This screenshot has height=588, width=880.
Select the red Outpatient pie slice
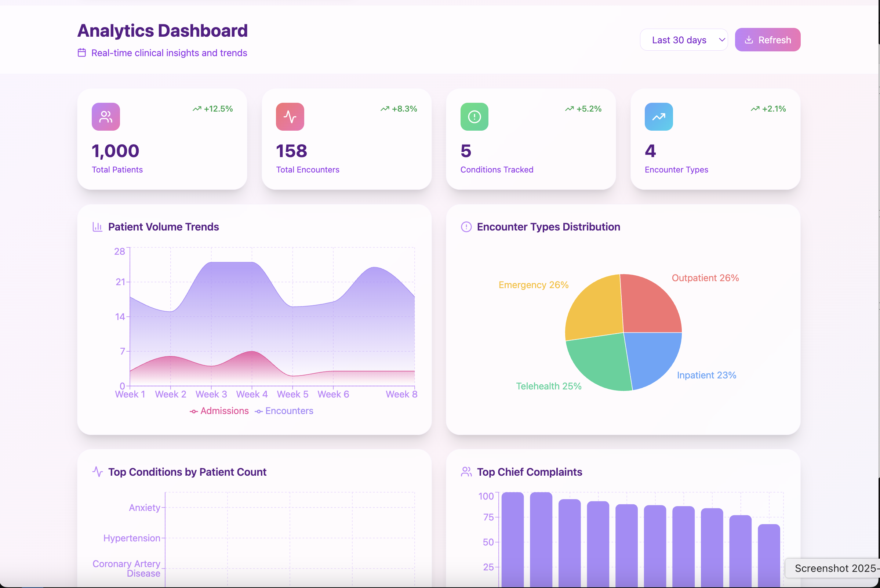[x=651, y=304]
